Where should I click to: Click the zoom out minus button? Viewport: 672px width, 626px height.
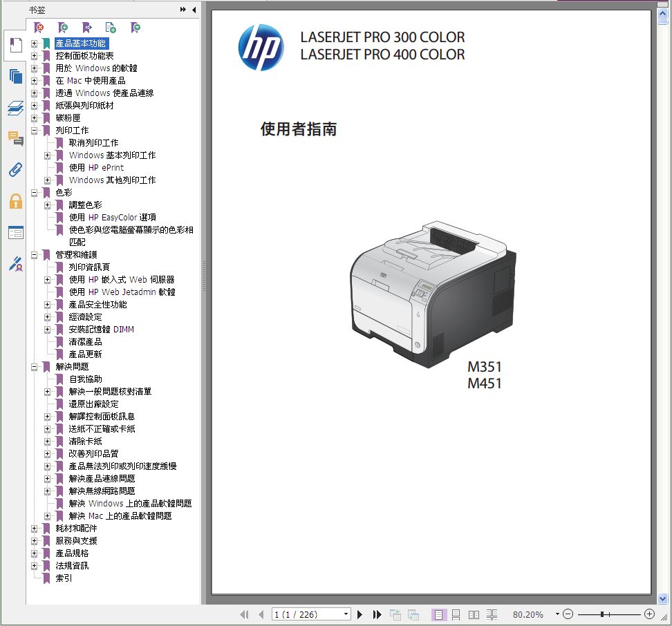(x=568, y=614)
